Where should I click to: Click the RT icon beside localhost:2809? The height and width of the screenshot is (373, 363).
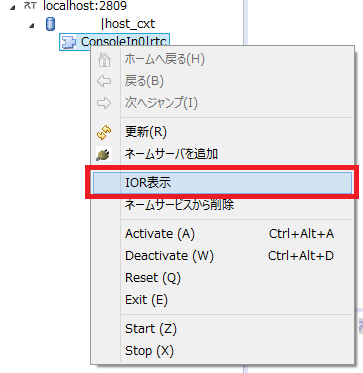[30, 6]
